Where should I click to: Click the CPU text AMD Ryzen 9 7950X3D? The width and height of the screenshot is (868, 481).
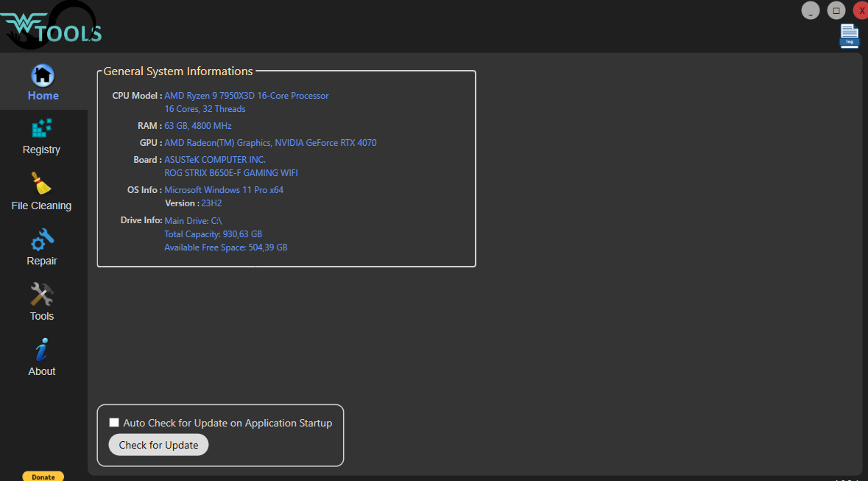247,96
